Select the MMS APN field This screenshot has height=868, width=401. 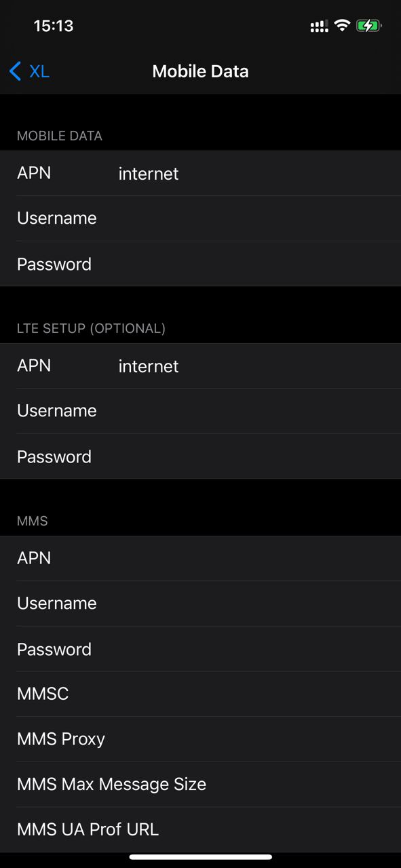(200, 559)
